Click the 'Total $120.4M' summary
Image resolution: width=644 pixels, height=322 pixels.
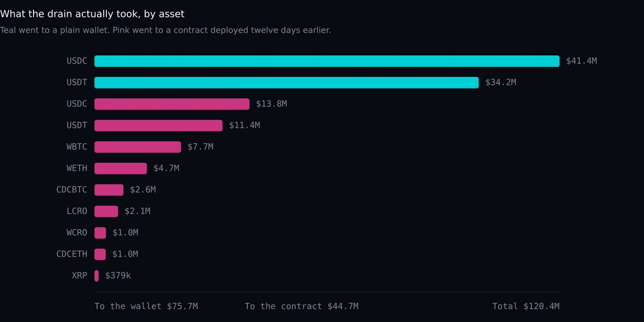click(526, 306)
